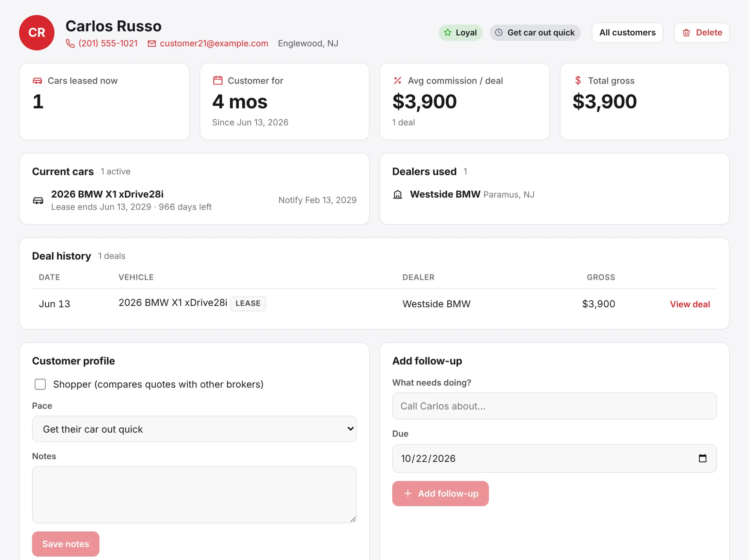Open View deal link

coord(690,304)
